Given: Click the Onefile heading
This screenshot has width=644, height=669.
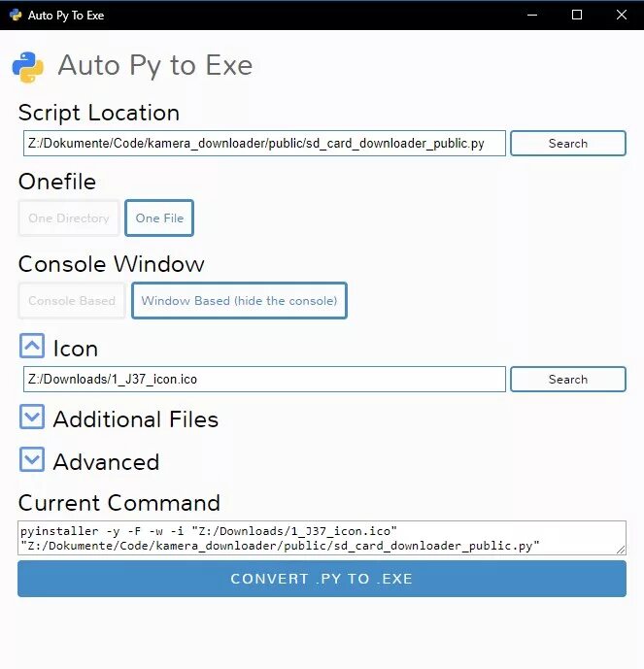Looking at the screenshot, I should pos(57,182).
